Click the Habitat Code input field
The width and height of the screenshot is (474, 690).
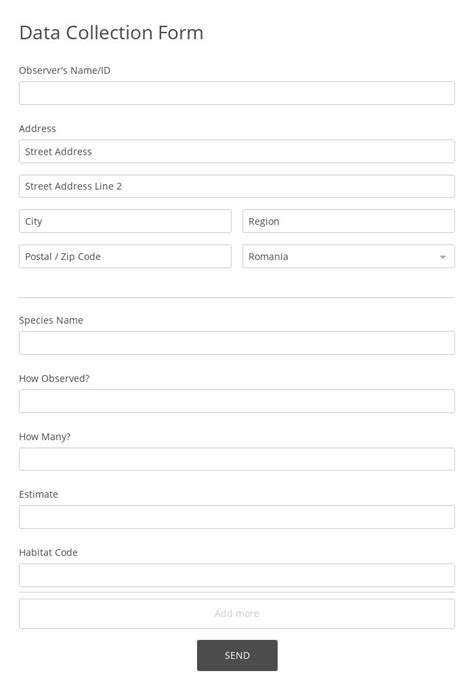coord(237,575)
